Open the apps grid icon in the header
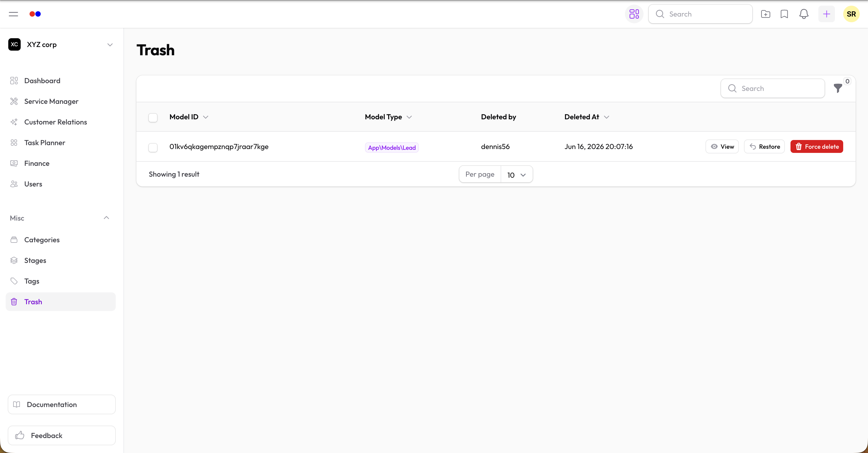 click(x=634, y=14)
